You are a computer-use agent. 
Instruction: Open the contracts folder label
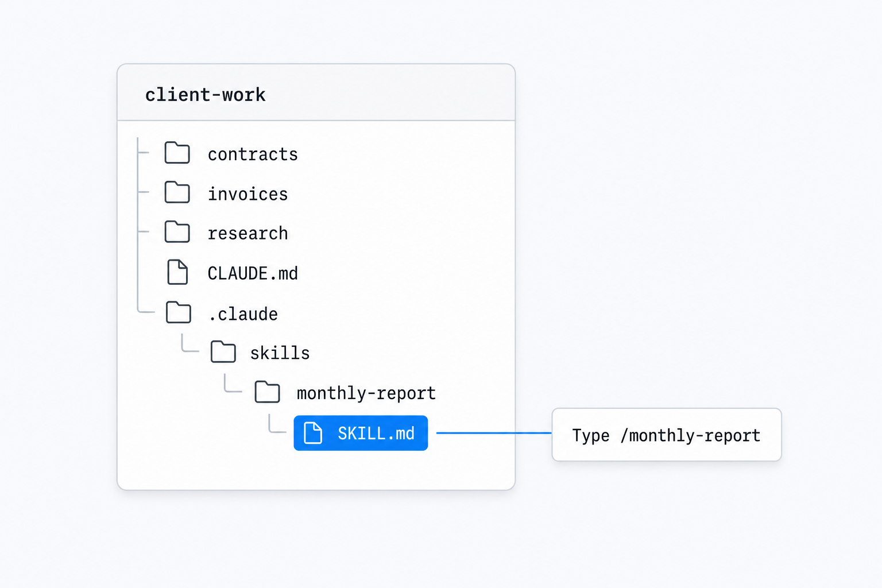pos(253,154)
